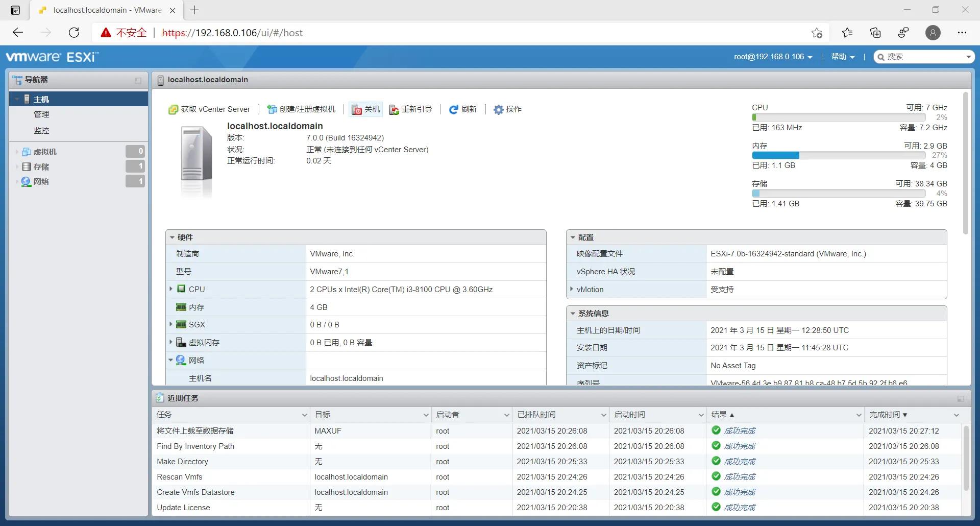Click the search (搜索) field
This screenshot has width=980, height=526.
point(924,57)
